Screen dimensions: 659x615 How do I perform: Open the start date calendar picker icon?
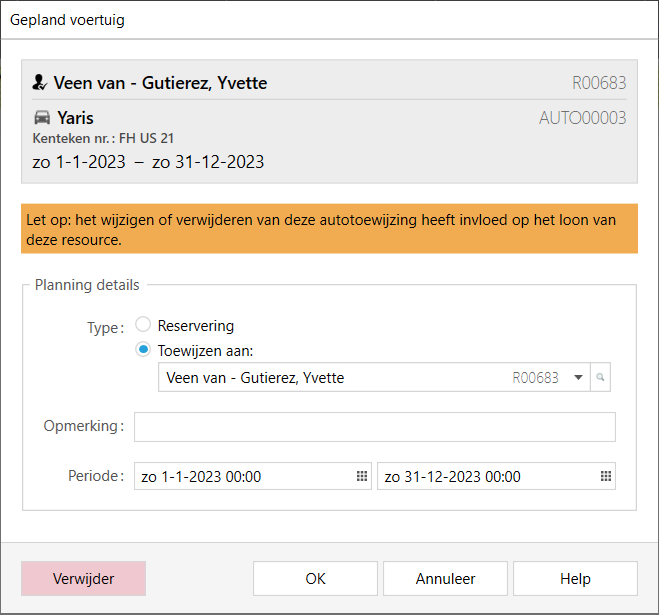click(362, 477)
